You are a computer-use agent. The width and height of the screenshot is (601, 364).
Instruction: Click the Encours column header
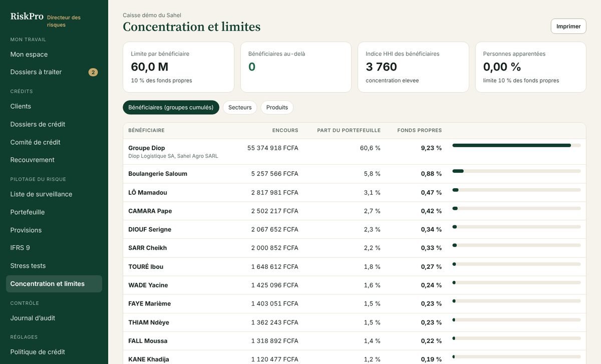285,130
